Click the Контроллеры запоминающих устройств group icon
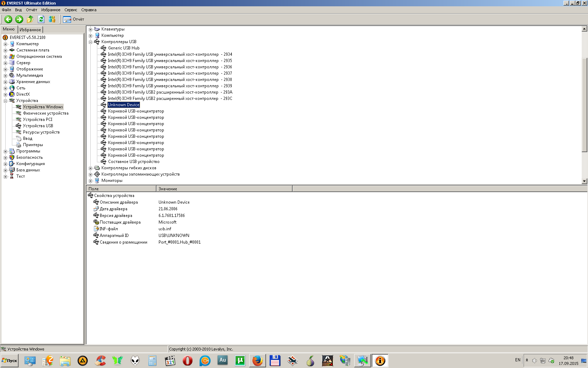This screenshot has height=368, width=588. pos(97,174)
